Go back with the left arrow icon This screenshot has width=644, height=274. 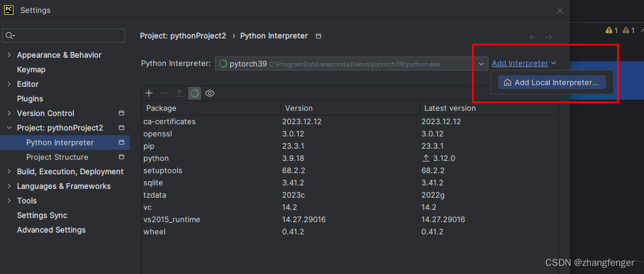pos(533,37)
